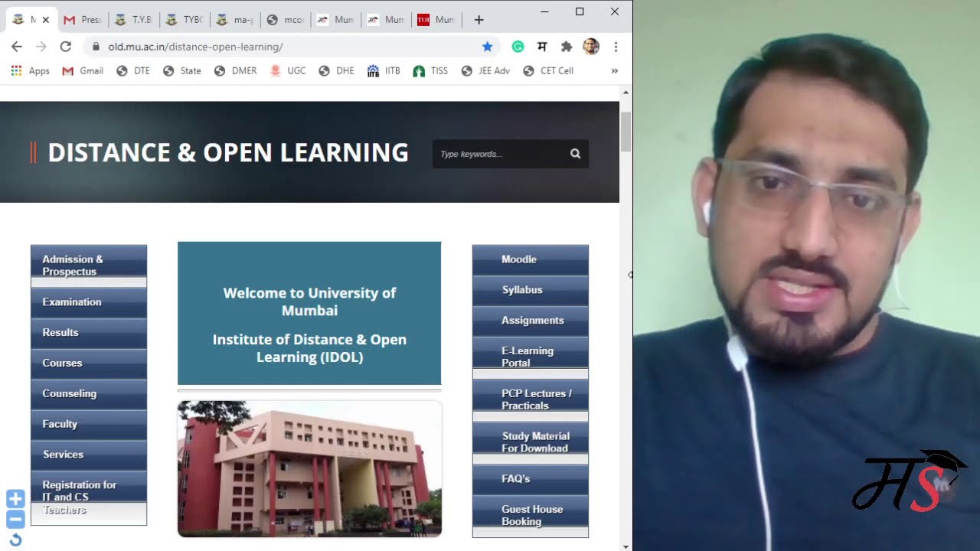Open the Chrome three-dot menu

pos(616,47)
